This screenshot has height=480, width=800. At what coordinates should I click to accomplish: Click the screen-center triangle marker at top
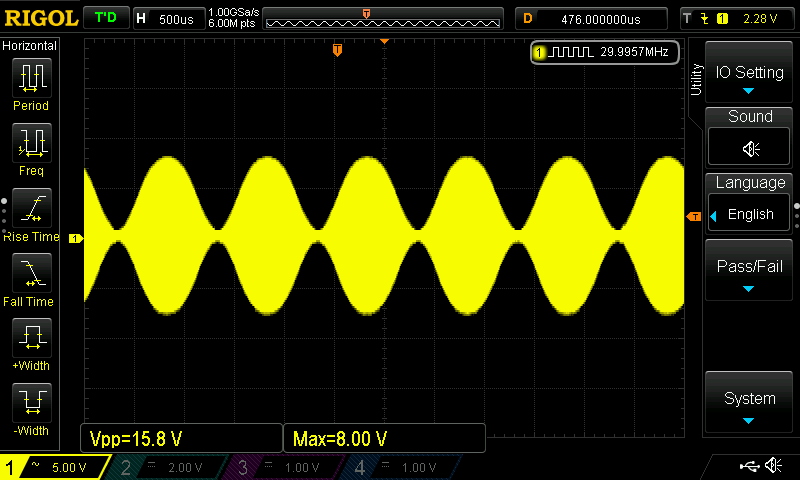pyautogui.click(x=384, y=41)
